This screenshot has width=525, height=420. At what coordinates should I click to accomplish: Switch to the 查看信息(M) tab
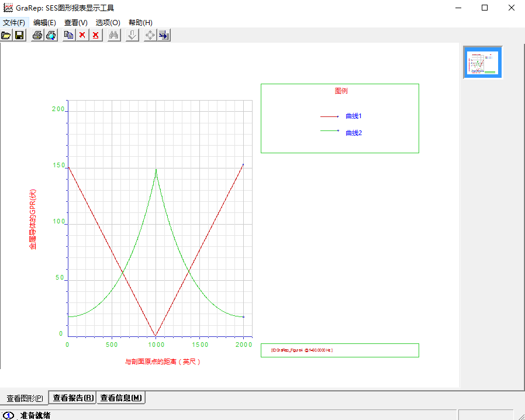[x=120, y=398]
